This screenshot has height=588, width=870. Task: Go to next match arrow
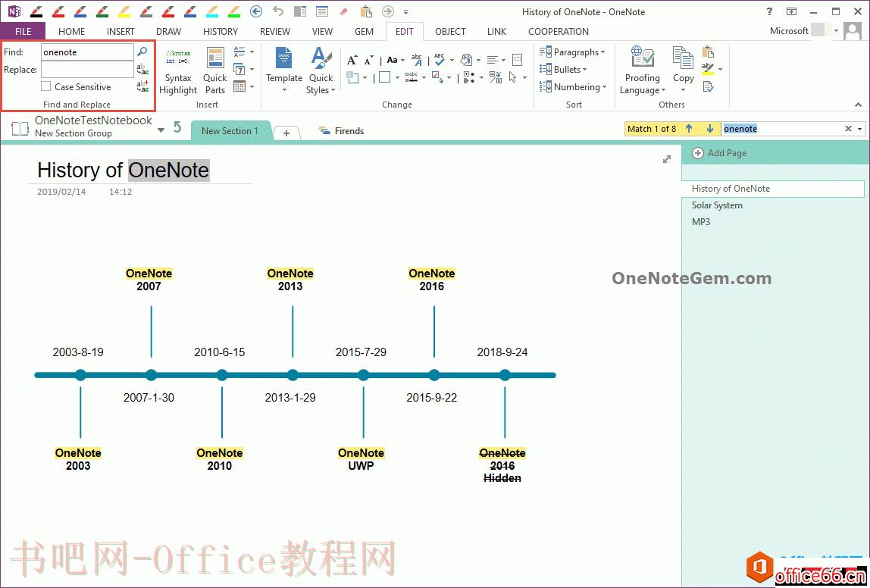pyautogui.click(x=709, y=129)
